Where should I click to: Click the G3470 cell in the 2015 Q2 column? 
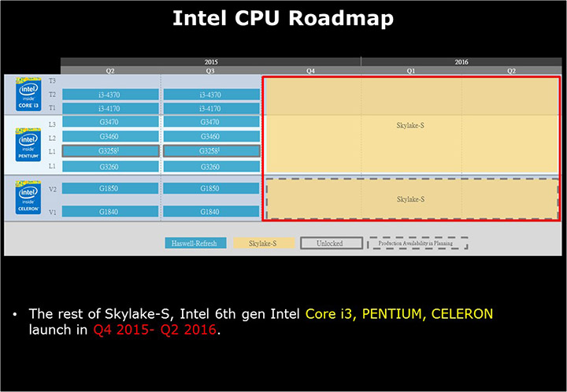(110, 122)
